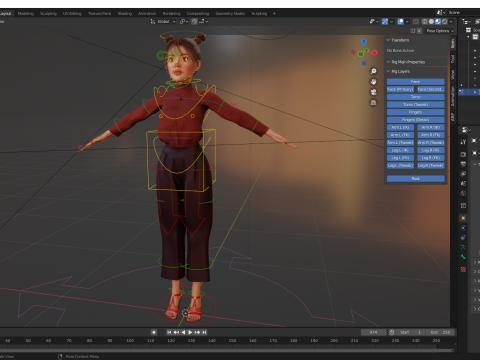Open the Object properties tab icon

point(463,218)
